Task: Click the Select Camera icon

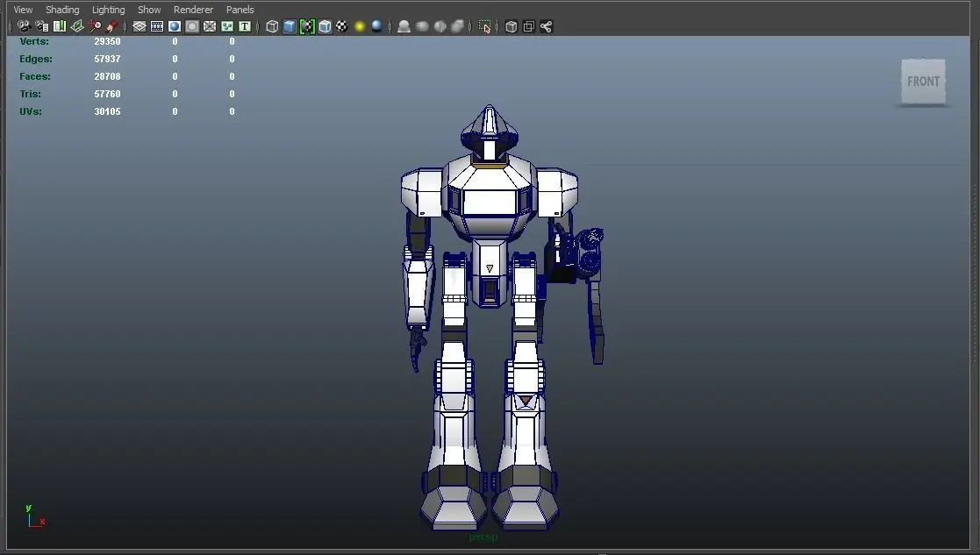Action: pos(24,26)
